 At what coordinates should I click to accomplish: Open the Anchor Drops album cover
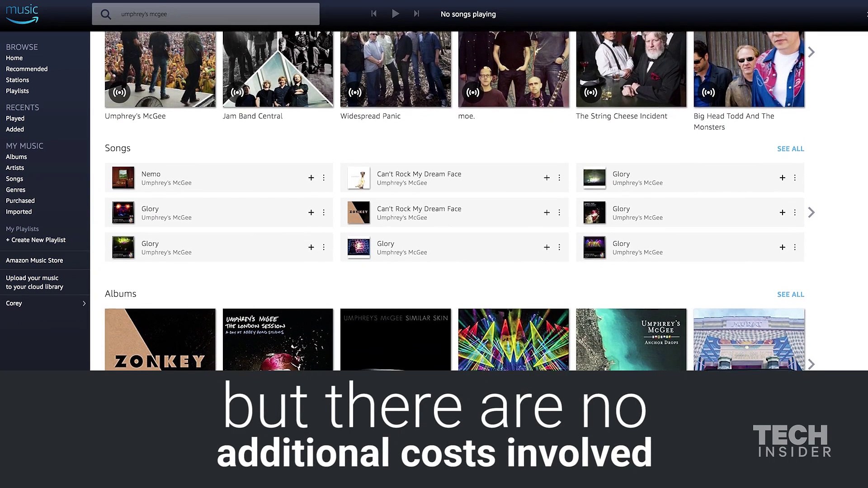(631, 339)
